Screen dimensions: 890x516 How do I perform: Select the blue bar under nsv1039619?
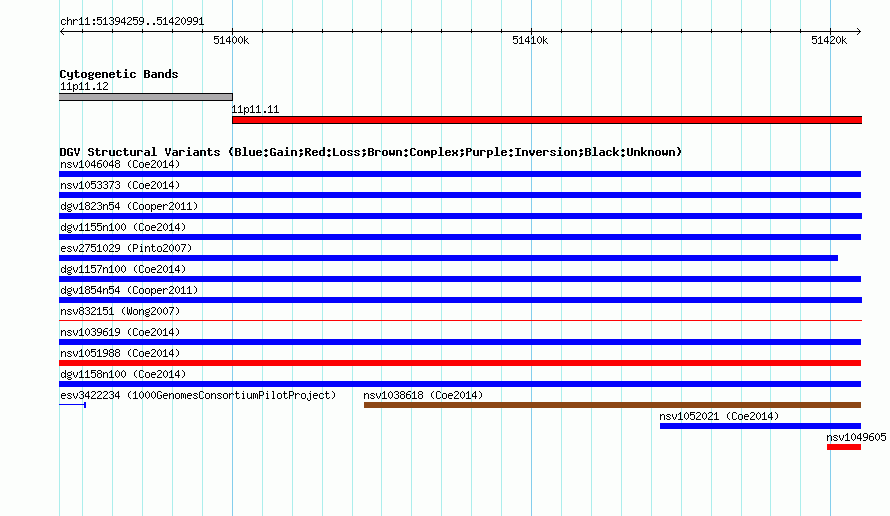[x=460, y=342]
